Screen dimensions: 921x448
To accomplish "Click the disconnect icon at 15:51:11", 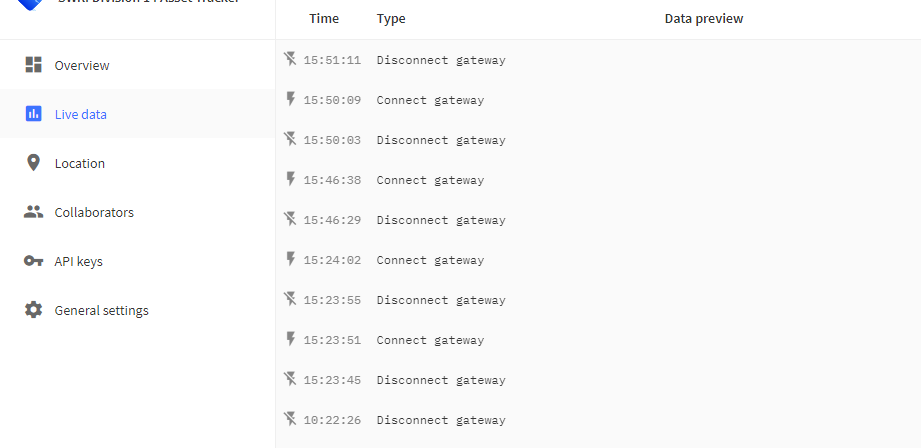I will click(290, 59).
